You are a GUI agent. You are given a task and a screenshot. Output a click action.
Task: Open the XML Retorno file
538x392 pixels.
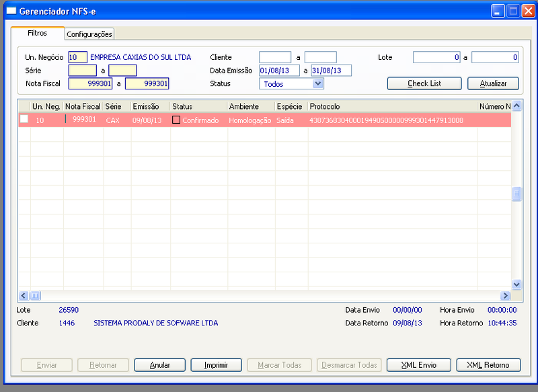pos(488,365)
